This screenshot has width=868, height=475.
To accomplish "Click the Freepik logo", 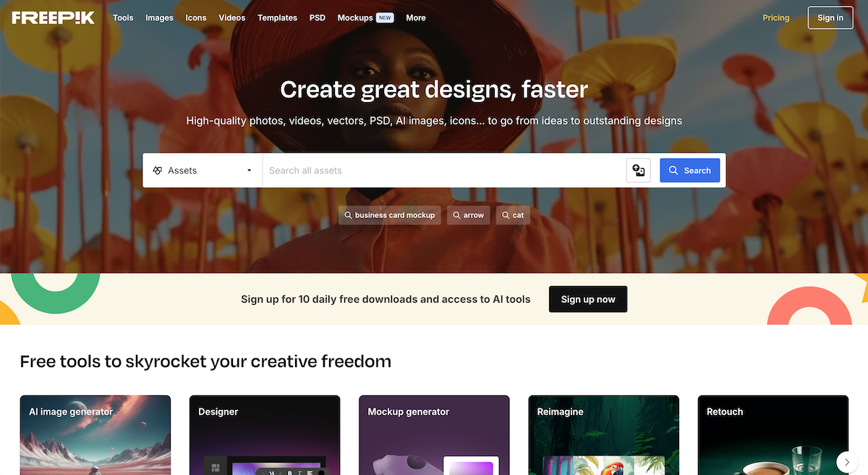I will [53, 17].
